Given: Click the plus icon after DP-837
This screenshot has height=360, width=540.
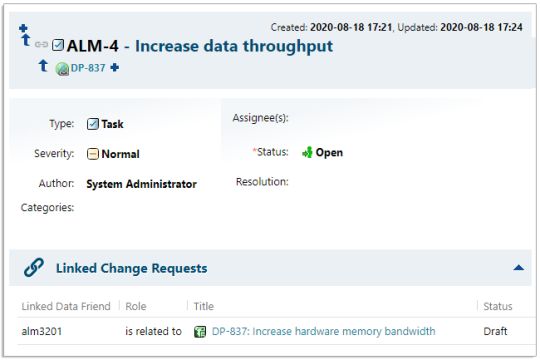Looking at the screenshot, I should [115, 68].
